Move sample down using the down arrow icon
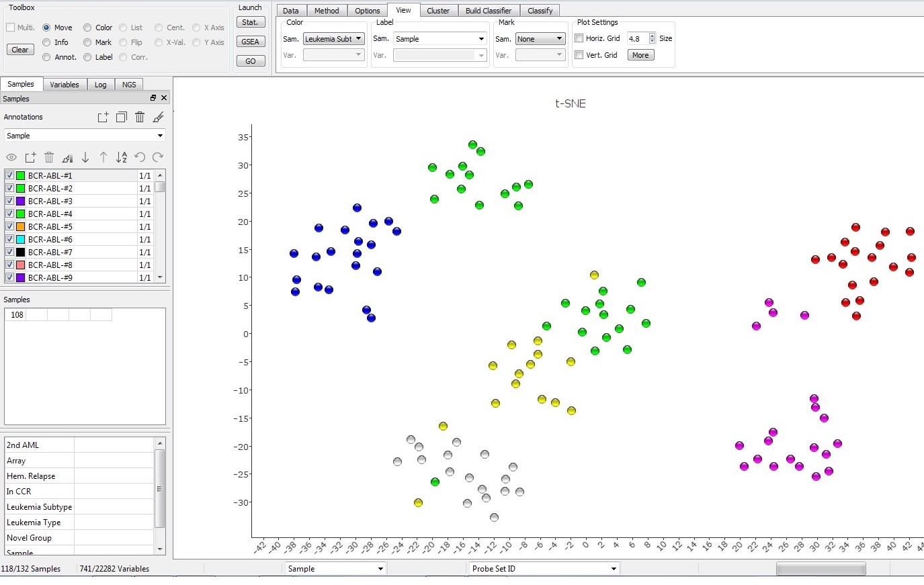The image size is (924, 585). [85, 157]
